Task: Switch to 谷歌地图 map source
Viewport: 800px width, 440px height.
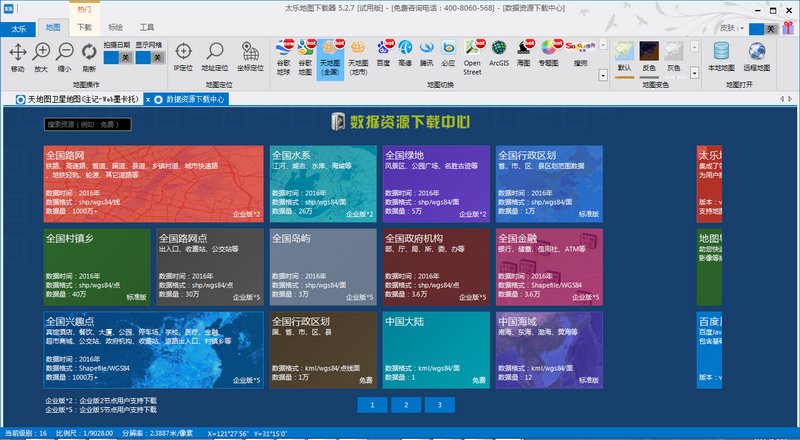Action: click(x=305, y=58)
